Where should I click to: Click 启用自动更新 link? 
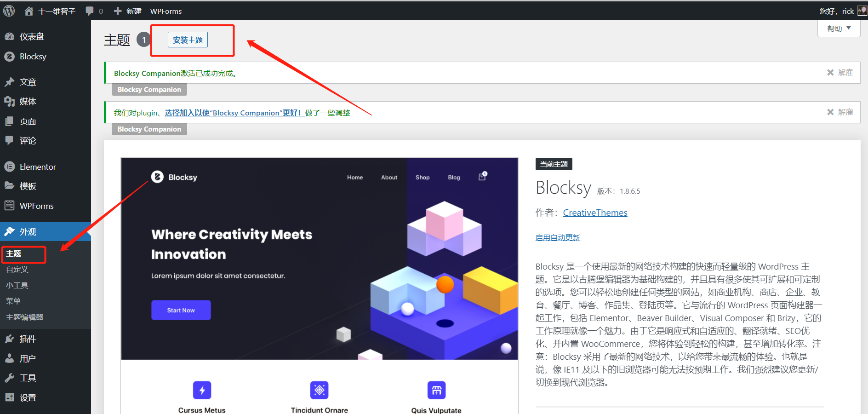(x=558, y=237)
